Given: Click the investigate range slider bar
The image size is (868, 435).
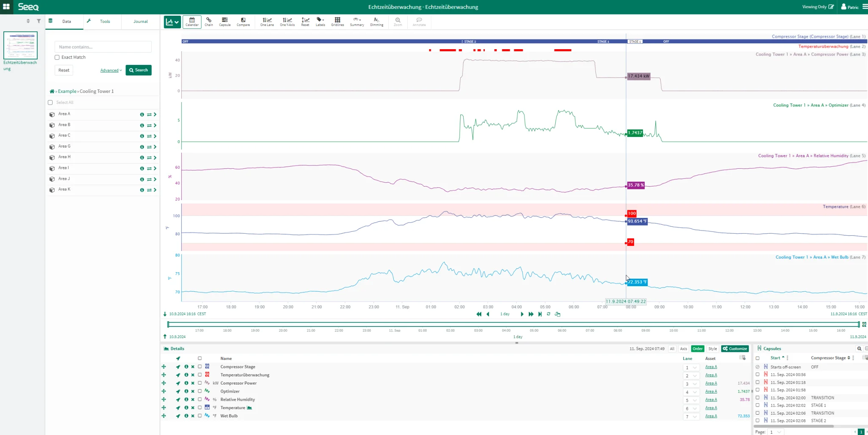Looking at the screenshot, I should [514, 324].
